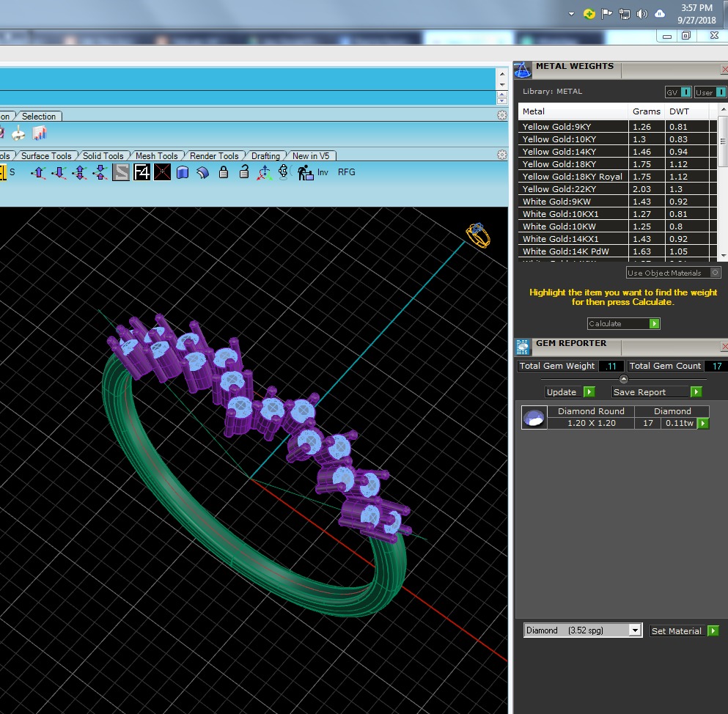Screen dimensions: 728x714
Task: Click green arrow next to 0.11tw
Action: coord(703,424)
